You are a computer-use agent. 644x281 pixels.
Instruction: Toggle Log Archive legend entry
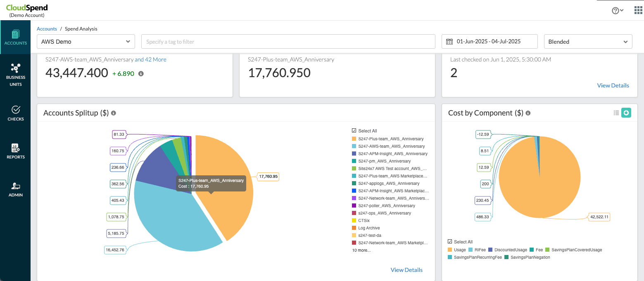coord(366,228)
